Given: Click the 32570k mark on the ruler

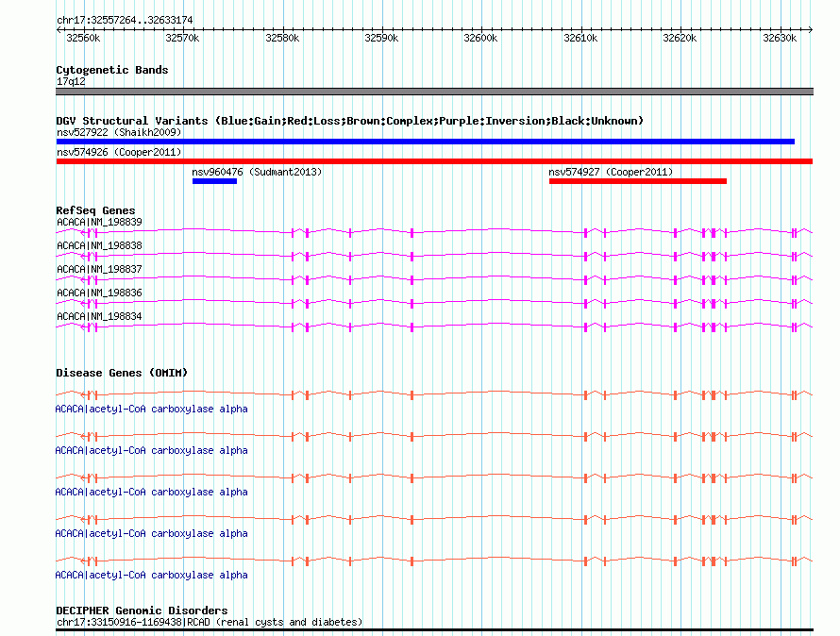Looking at the screenshot, I should 182,38.
